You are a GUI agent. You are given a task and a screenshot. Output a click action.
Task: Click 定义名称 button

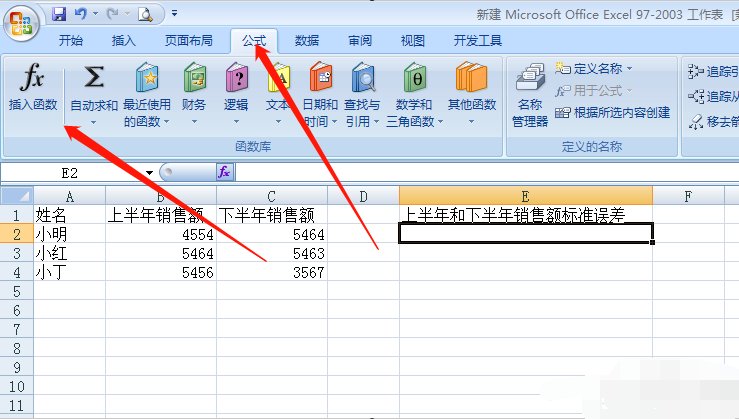(x=589, y=69)
